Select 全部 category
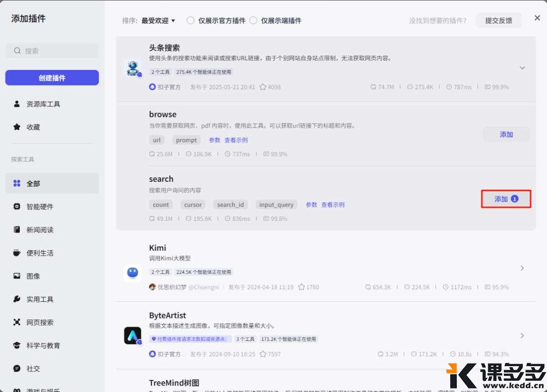 pyautogui.click(x=52, y=183)
